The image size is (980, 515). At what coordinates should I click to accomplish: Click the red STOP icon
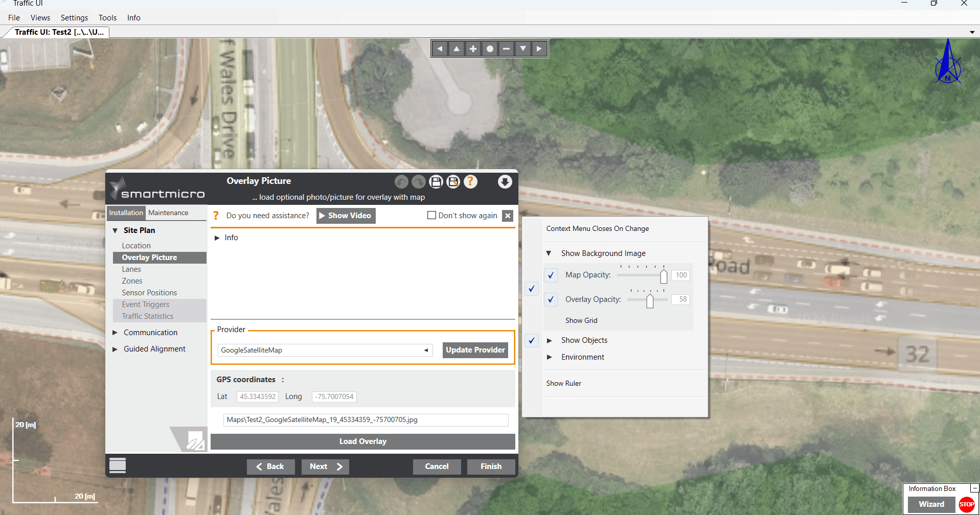[x=967, y=504]
